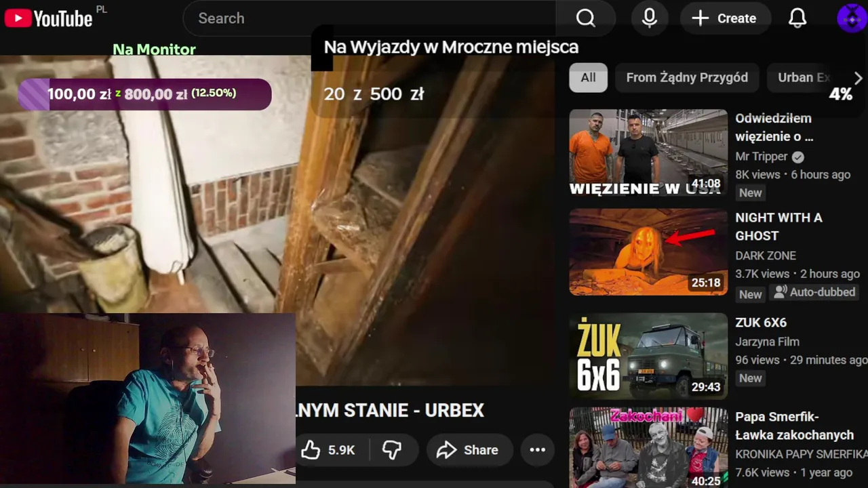Click '20 z 500 zł' goal text
Image resolution: width=868 pixels, height=488 pixels.
374,94
